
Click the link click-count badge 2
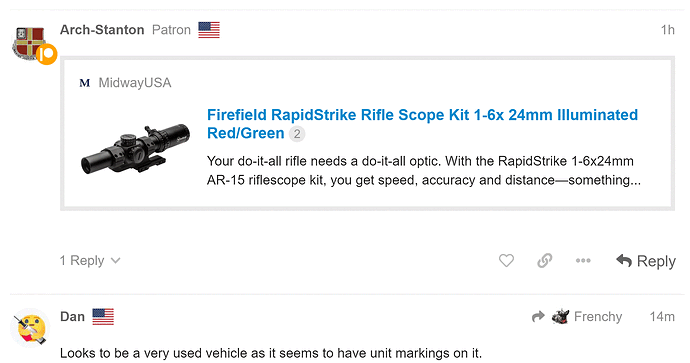pos(297,134)
